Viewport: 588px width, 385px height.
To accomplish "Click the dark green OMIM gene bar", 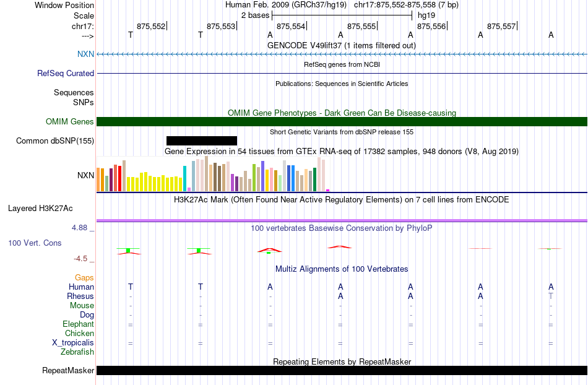I will click(x=342, y=121).
